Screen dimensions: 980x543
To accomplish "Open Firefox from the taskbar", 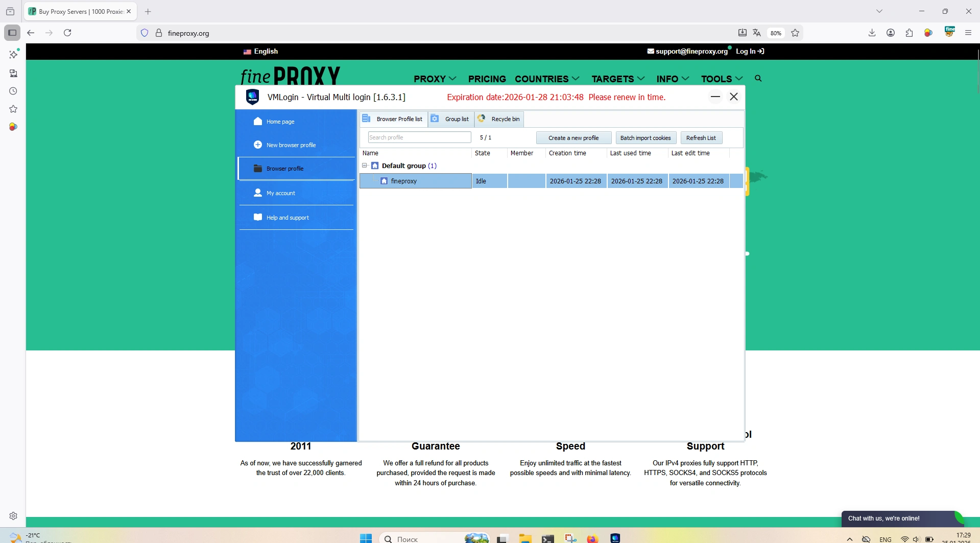I will pyautogui.click(x=592, y=538).
